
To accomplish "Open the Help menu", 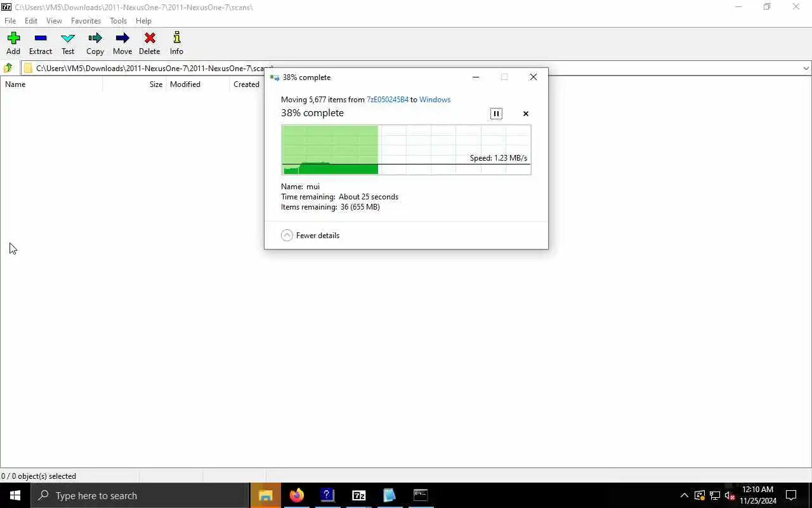I will tap(143, 21).
